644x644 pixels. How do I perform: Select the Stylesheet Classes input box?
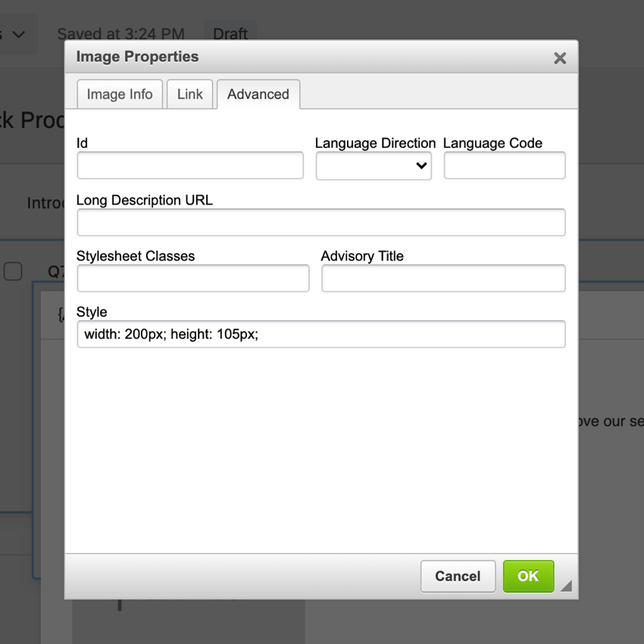[x=192, y=278]
